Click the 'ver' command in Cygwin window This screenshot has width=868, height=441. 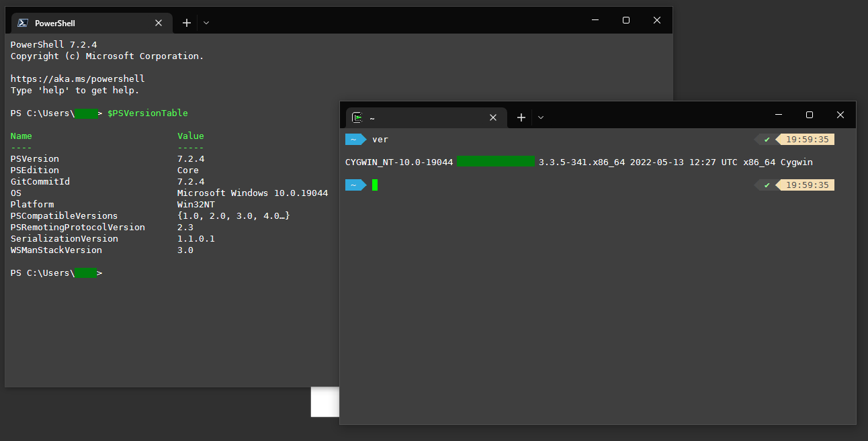(x=380, y=140)
